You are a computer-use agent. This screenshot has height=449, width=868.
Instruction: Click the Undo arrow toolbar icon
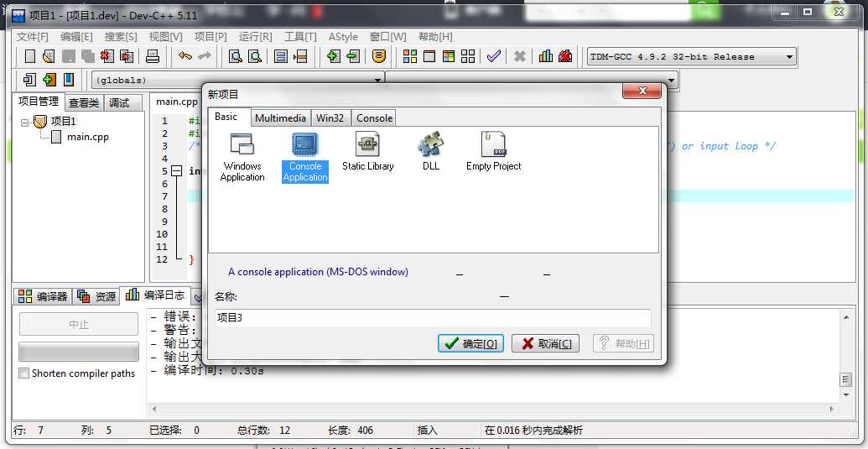click(185, 56)
